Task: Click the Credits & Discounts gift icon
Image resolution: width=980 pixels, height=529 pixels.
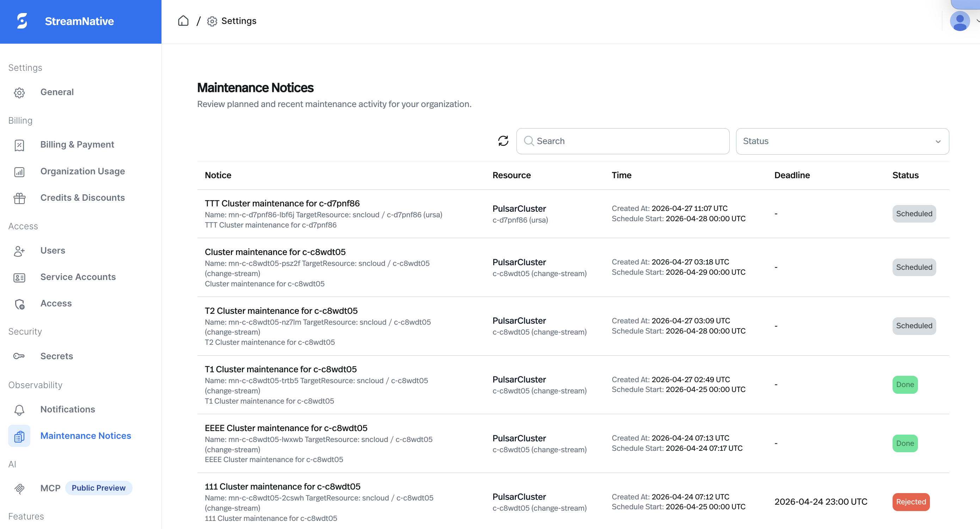Action: pyautogui.click(x=19, y=198)
